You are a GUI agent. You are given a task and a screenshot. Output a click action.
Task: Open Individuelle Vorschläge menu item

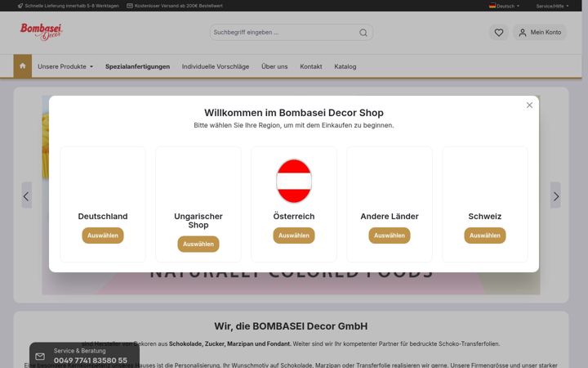tap(216, 66)
